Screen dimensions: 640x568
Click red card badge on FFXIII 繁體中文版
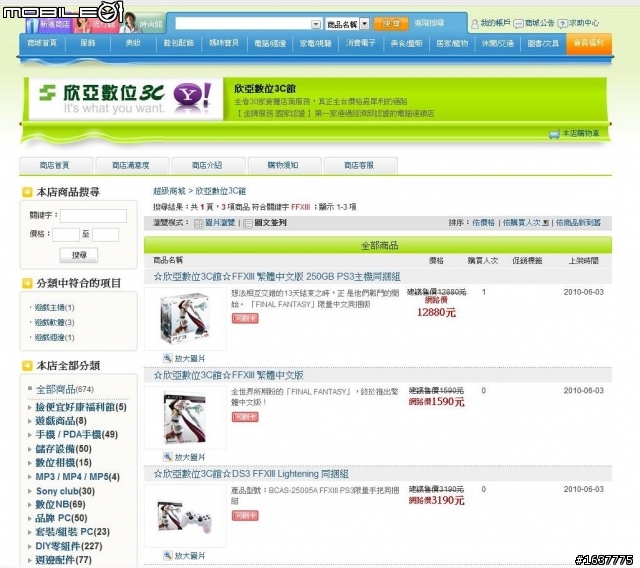coord(245,417)
